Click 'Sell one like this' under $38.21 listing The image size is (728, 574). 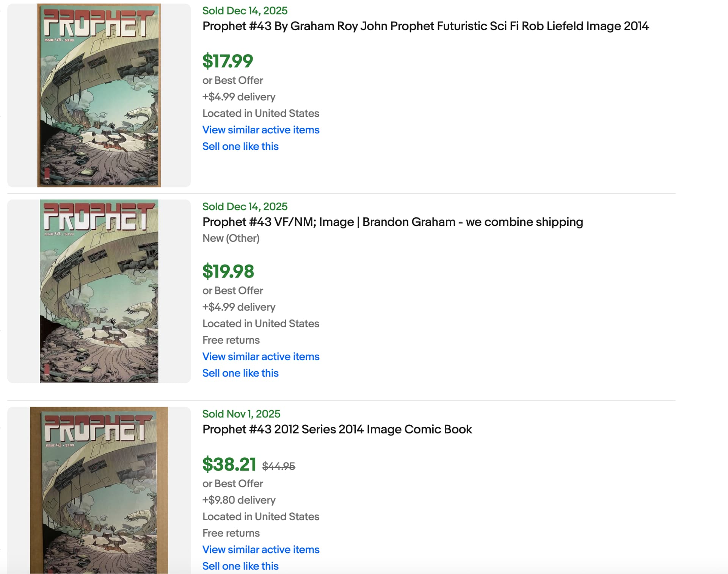click(x=240, y=566)
